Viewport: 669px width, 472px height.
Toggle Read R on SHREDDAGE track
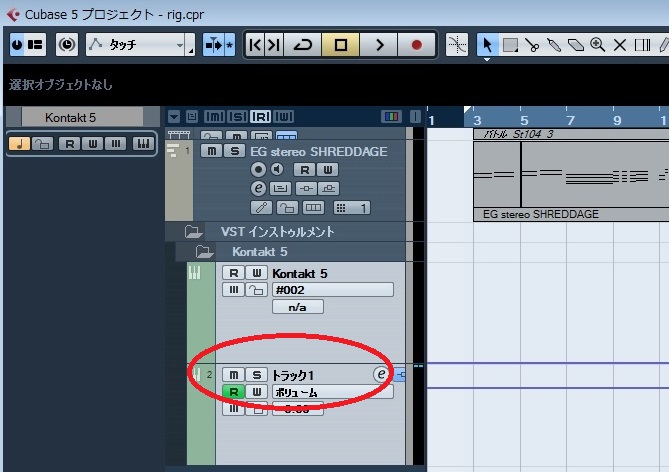[305, 170]
